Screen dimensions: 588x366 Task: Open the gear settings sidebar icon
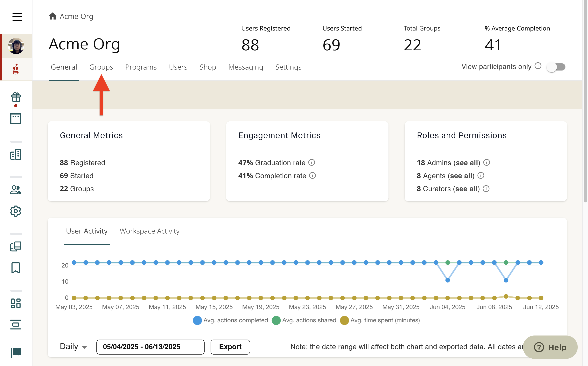(x=16, y=211)
